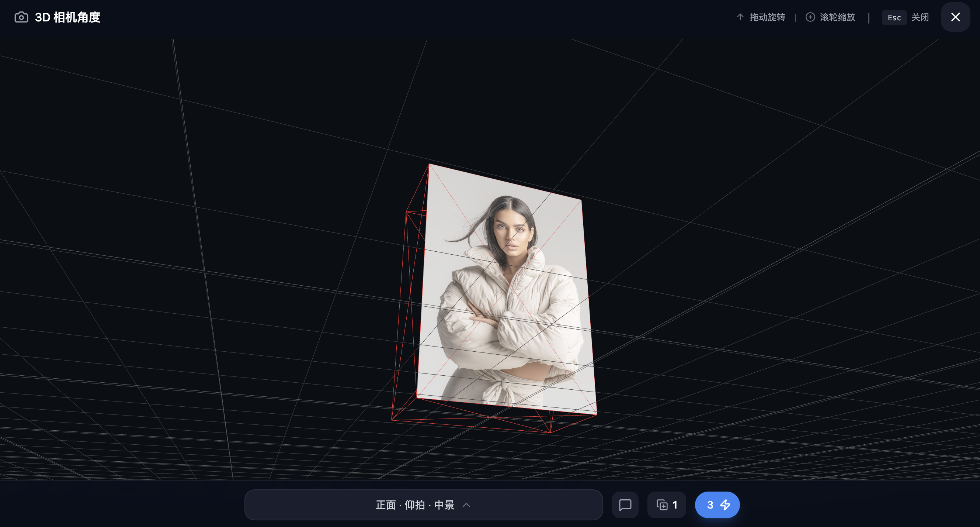
Task: Click the plus-circle scroll-zoom icon
Action: (810, 17)
